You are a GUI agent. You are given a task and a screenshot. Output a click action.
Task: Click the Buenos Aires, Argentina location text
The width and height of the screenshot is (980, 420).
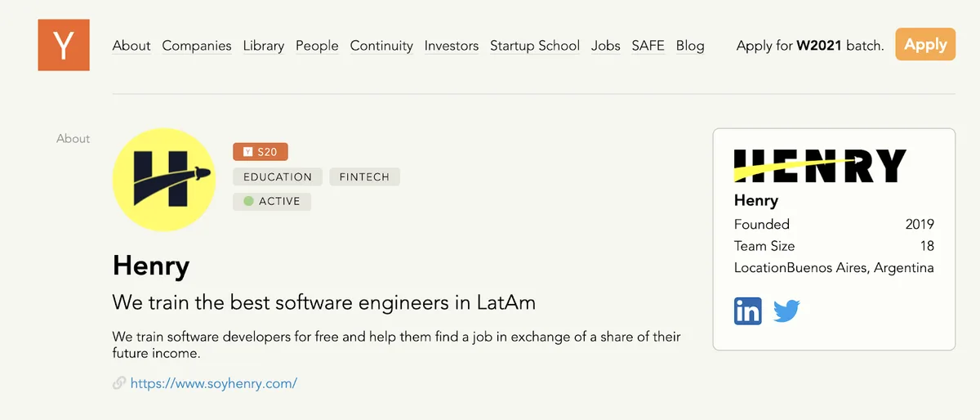click(x=860, y=268)
